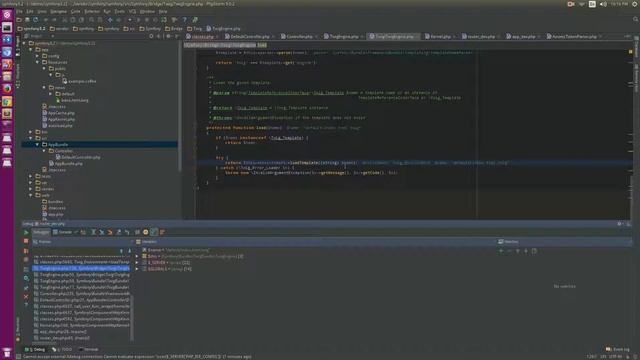Click Run to Cursor icon
This screenshot has width=640, height=360.
point(127,232)
